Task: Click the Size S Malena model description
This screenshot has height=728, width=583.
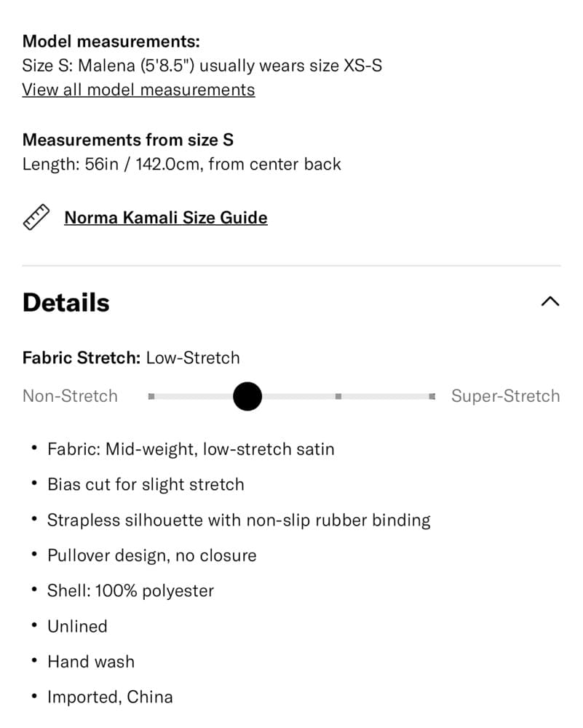Action: (202, 66)
